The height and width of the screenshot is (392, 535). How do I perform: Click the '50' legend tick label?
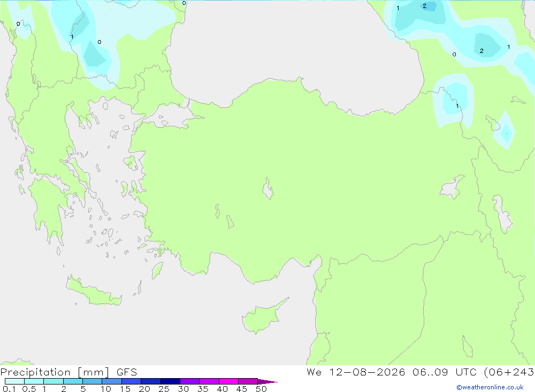pyautogui.click(x=261, y=389)
